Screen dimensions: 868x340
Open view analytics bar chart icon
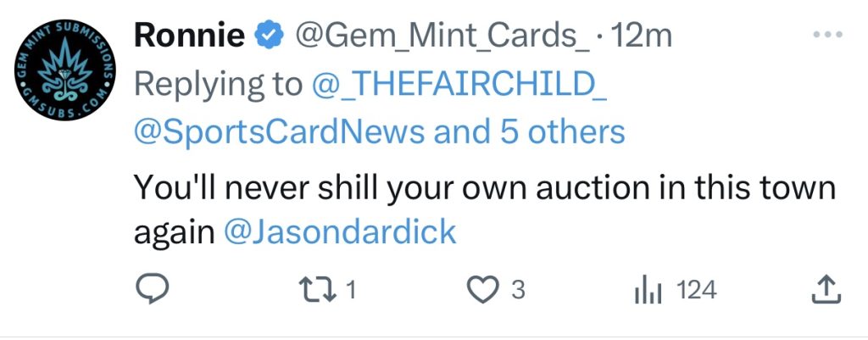[648, 291]
